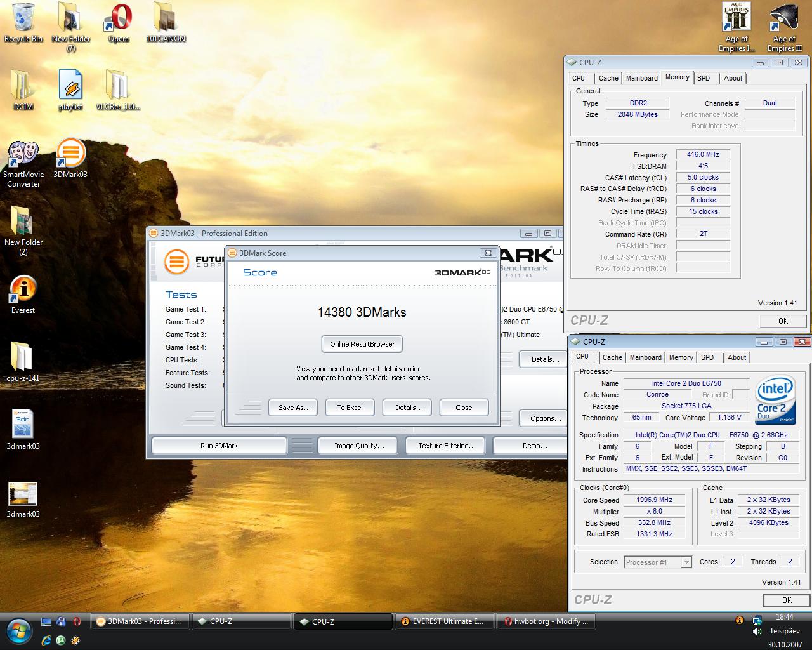
Task: Click the Online ResultBrowser button
Action: [x=362, y=344]
